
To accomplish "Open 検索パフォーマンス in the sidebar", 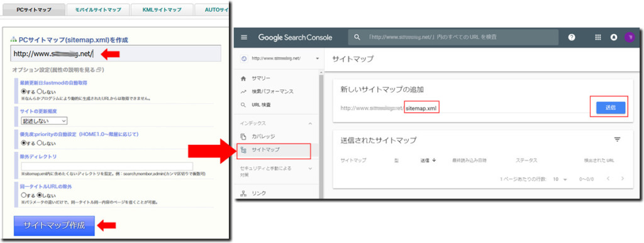I will click(x=273, y=91).
